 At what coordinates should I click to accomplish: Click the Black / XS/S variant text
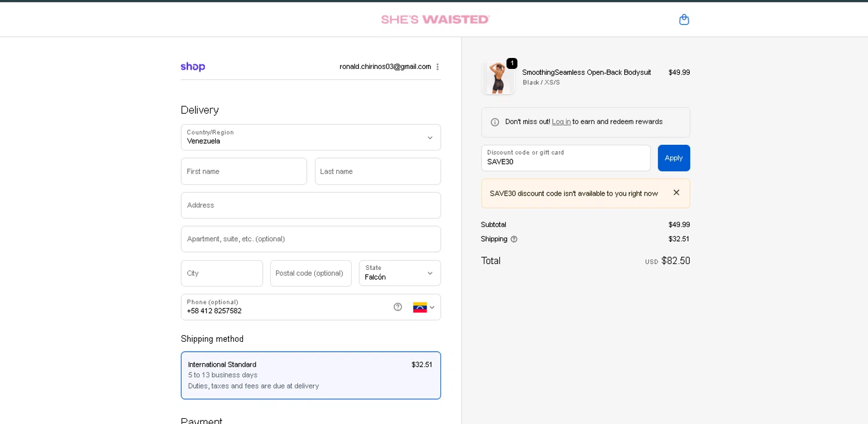click(541, 82)
